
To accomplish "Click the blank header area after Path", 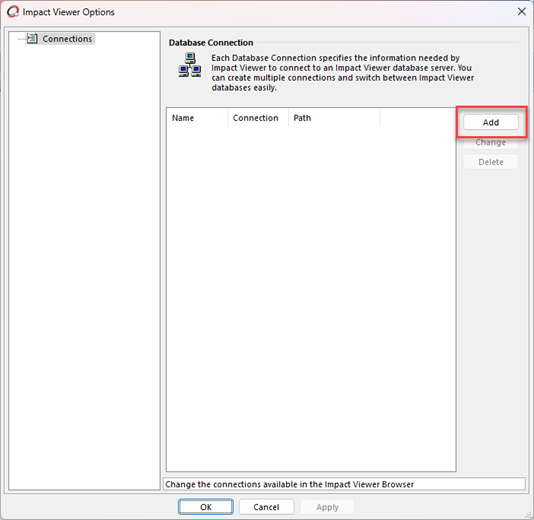I will pos(418,118).
